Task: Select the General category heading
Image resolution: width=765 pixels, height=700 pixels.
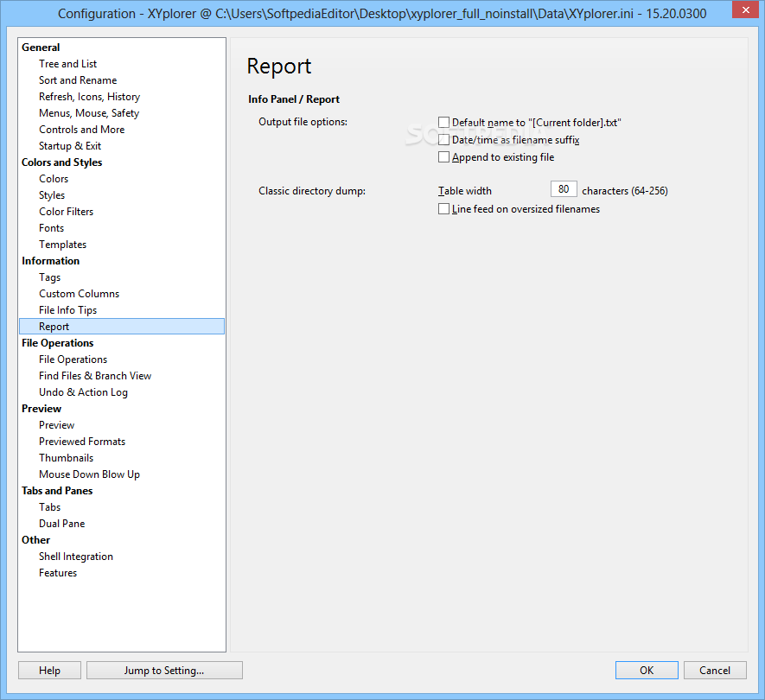Action: 41,48
